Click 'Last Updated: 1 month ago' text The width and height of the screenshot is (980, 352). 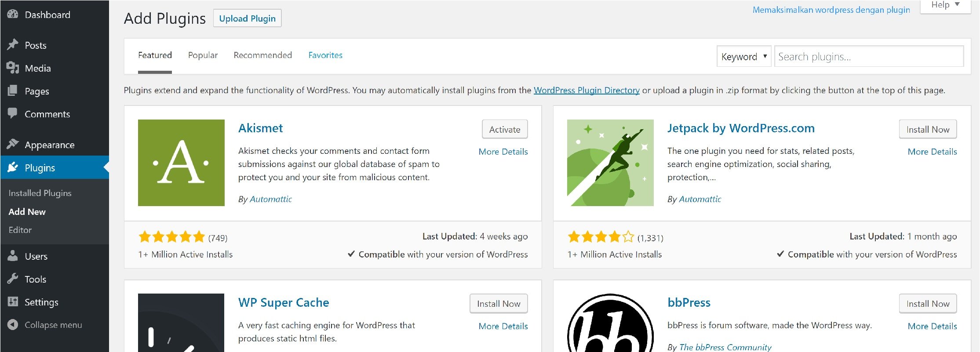point(903,236)
